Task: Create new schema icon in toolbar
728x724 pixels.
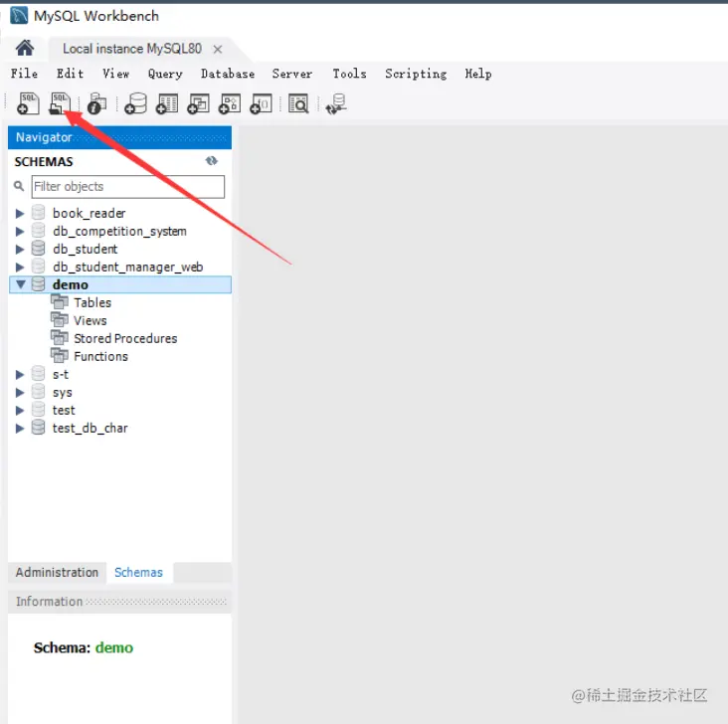Action: point(135,103)
